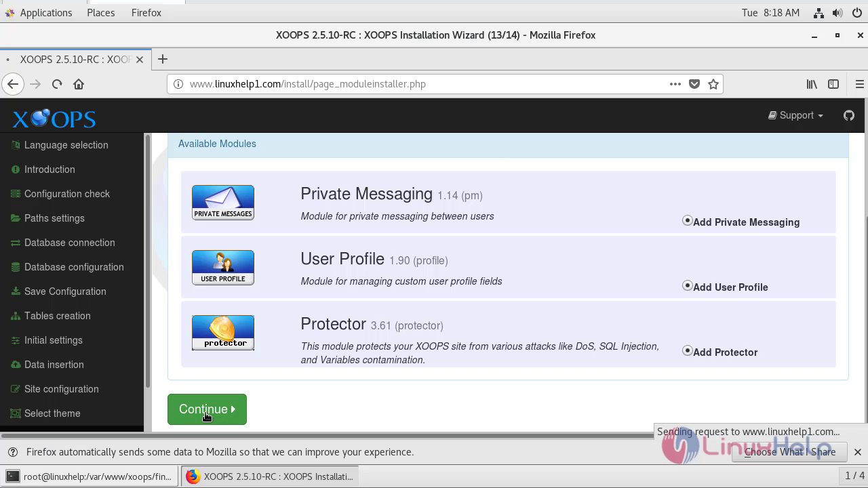Dismiss the Firefox data notification bar
The width and height of the screenshot is (868, 488).
point(857,452)
